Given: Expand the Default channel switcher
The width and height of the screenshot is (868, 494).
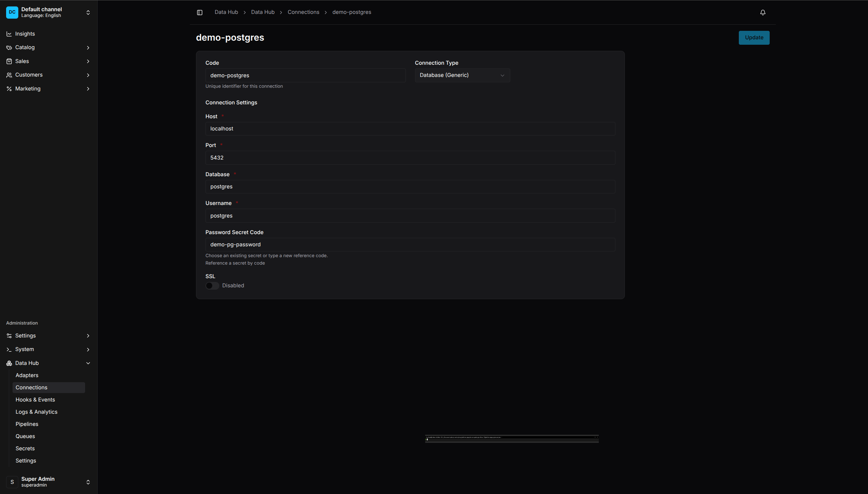Looking at the screenshot, I should (x=88, y=12).
